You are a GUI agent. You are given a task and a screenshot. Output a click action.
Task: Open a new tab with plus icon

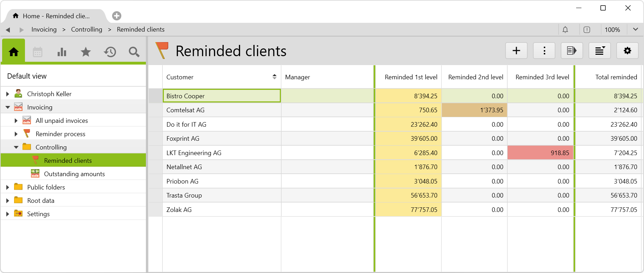(x=117, y=16)
